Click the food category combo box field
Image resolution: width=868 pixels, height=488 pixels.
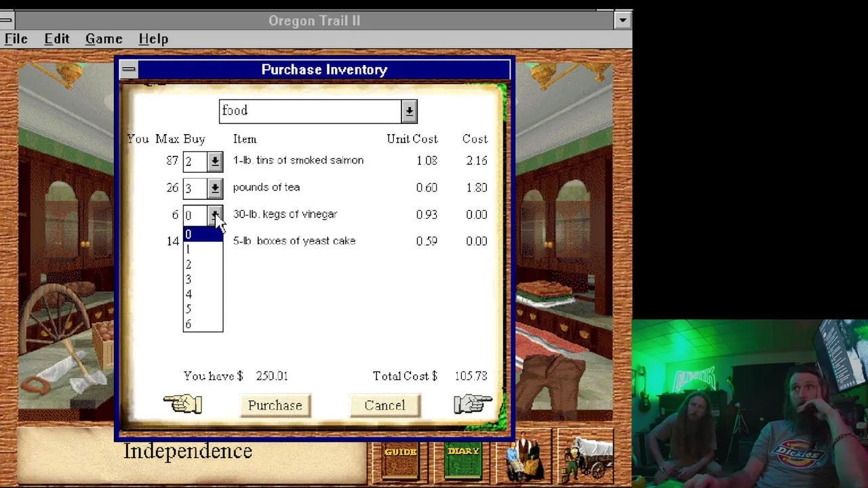[x=311, y=111]
